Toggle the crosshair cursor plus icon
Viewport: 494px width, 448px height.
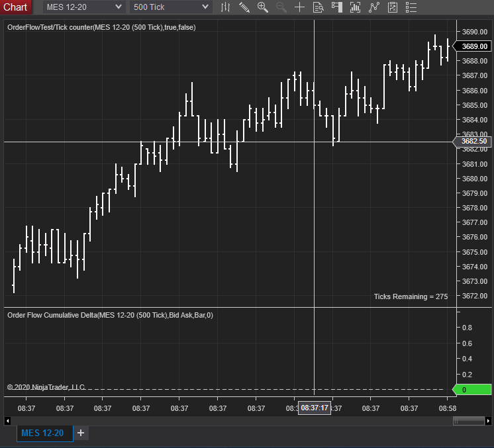[x=299, y=7]
